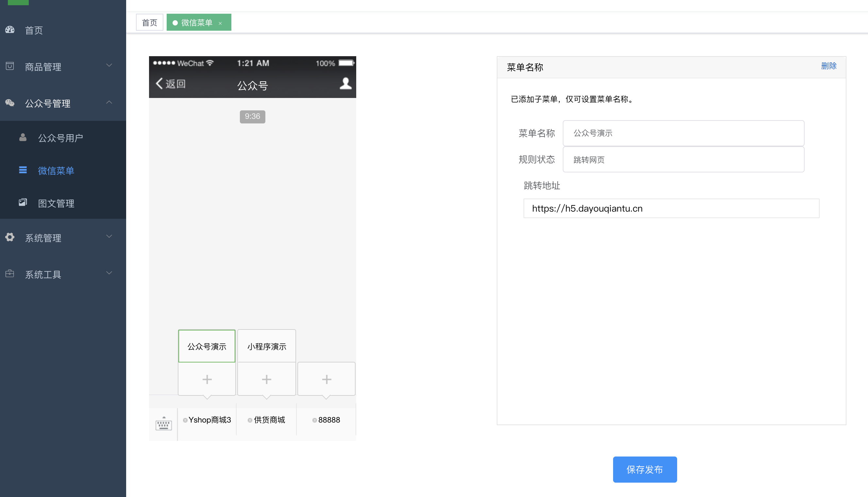Select the 公众号演示 submenu item
This screenshot has height=497, width=868.
tap(207, 346)
